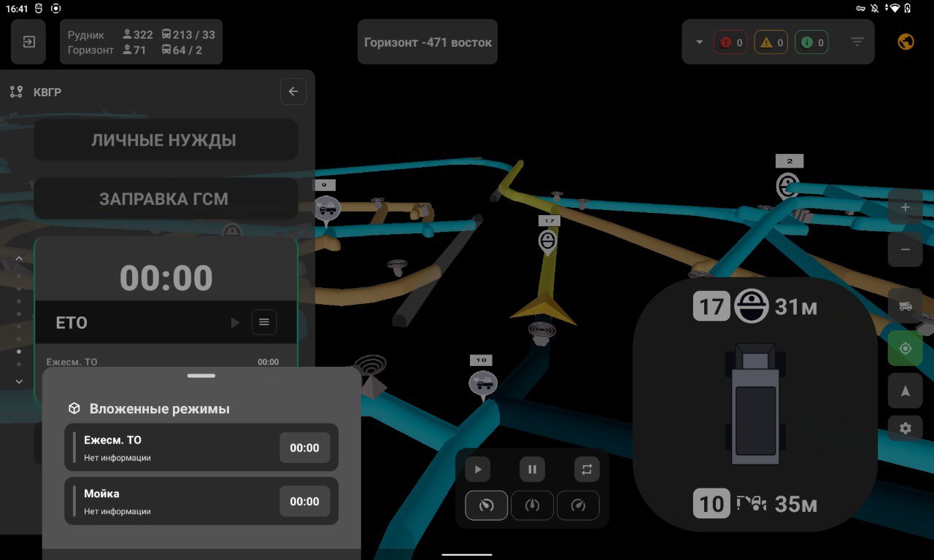The height and width of the screenshot is (560, 934).
Task: Click the truck vehicle icon on right toolbar
Action: click(x=906, y=306)
